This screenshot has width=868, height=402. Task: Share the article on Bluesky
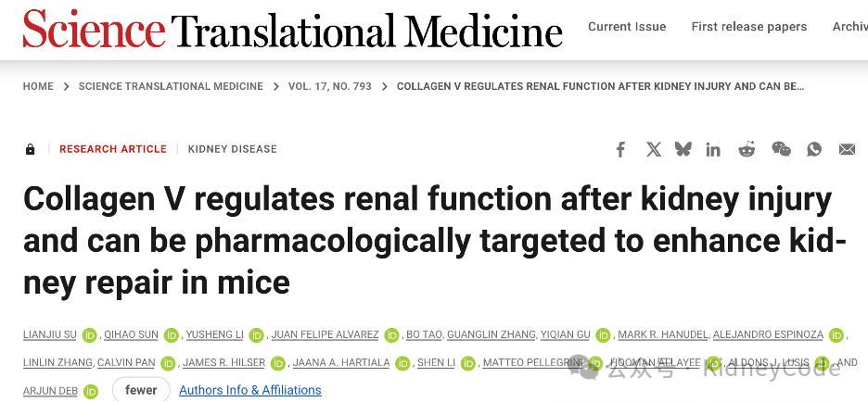683,149
